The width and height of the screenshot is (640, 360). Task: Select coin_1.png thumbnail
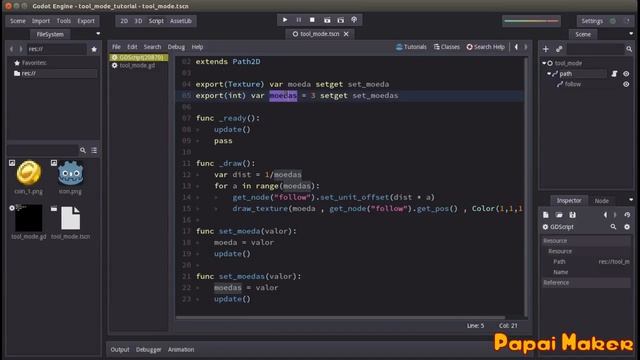click(x=29, y=173)
